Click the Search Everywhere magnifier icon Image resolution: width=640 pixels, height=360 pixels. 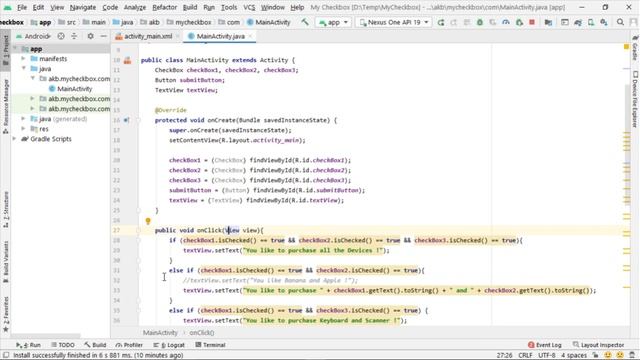620,22
